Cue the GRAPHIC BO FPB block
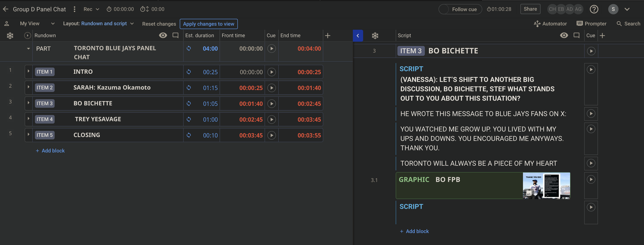Image resolution: width=644 pixels, height=245 pixels. [x=591, y=179]
